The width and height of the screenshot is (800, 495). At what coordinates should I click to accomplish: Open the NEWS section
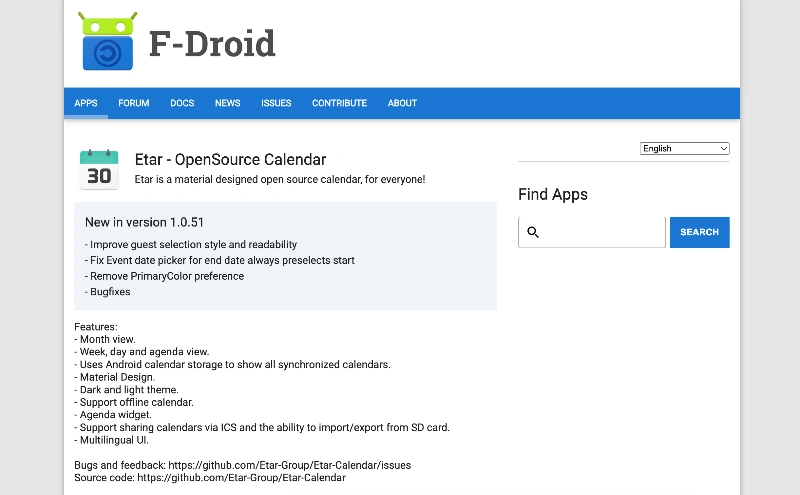coord(228,103)
